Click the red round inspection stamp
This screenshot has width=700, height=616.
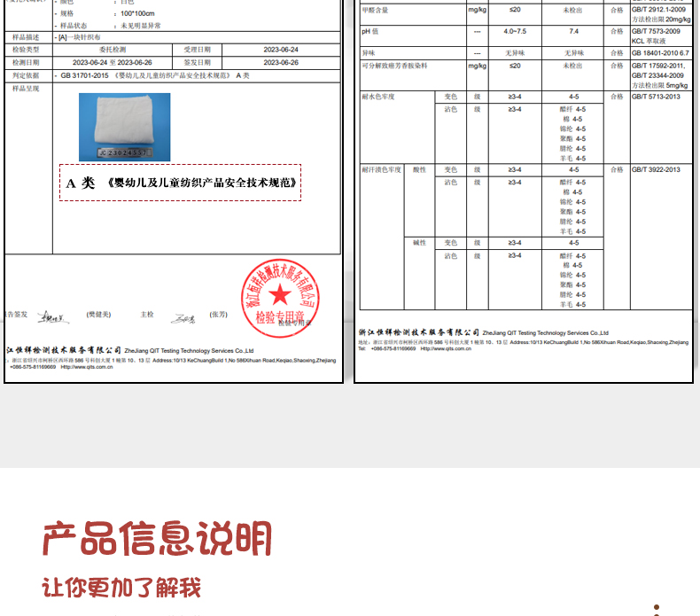coord(280,298)
